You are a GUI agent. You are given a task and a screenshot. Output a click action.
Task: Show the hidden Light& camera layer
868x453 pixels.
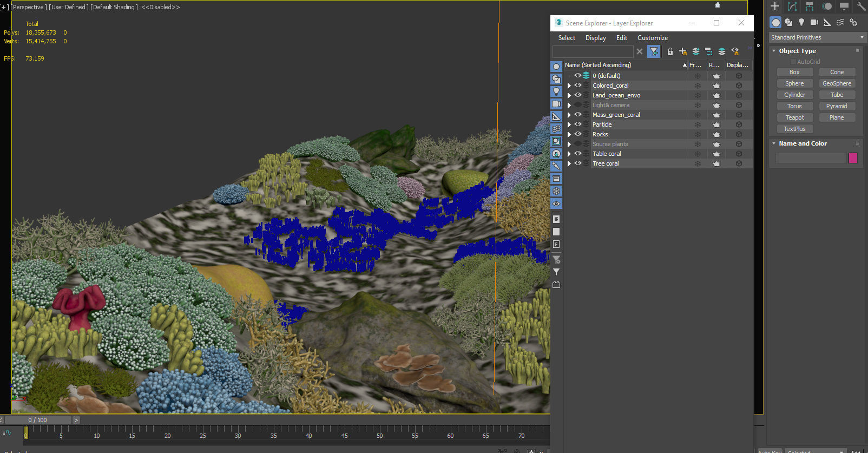coord(578,105)
